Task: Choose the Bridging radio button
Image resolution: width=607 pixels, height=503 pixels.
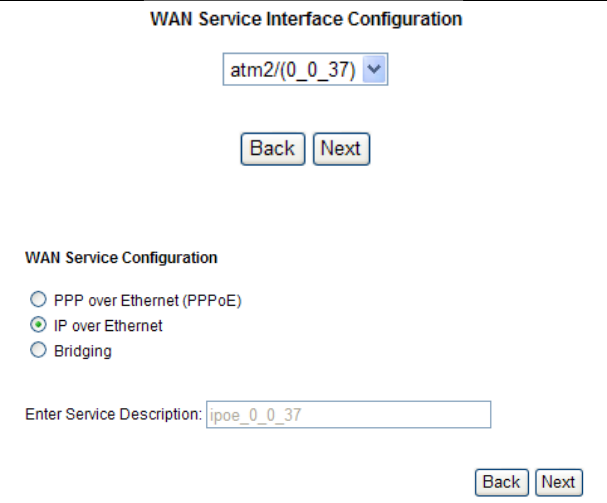Action: (x=38, y=351)
